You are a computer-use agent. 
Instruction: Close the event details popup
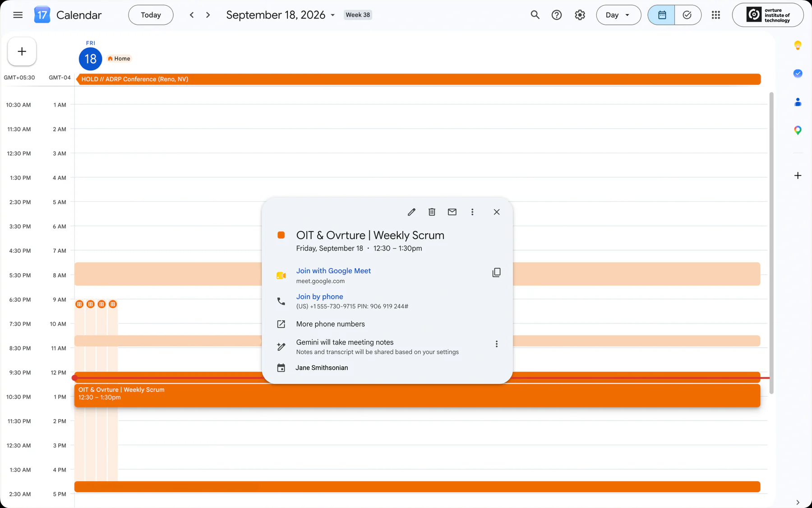[x=497, y=212]
